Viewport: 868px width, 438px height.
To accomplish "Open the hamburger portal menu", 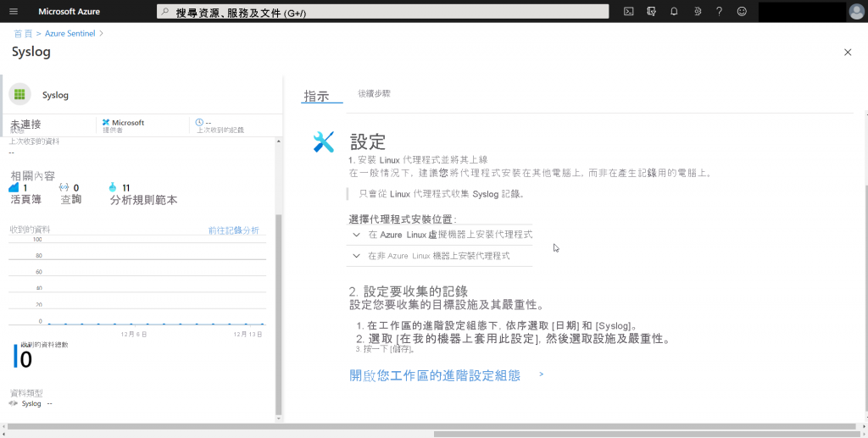I will (x=14, y=11).
